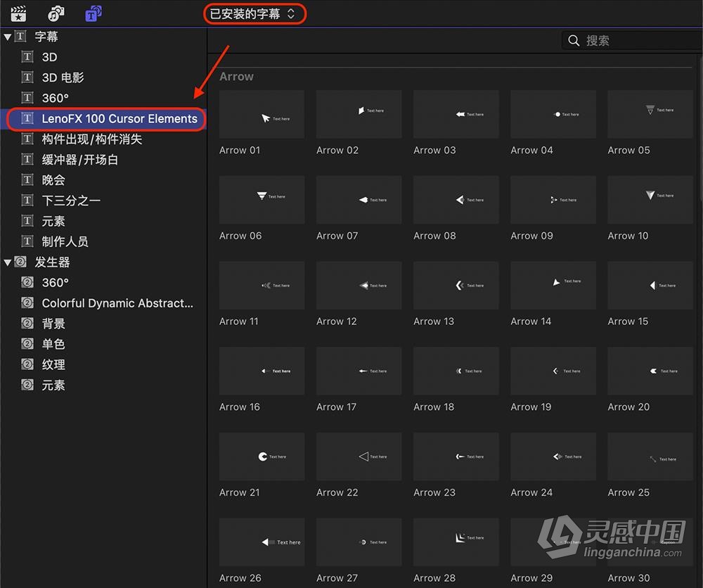
Task: Select the 构件出现/构件消失 category
Action: point(92,139)
